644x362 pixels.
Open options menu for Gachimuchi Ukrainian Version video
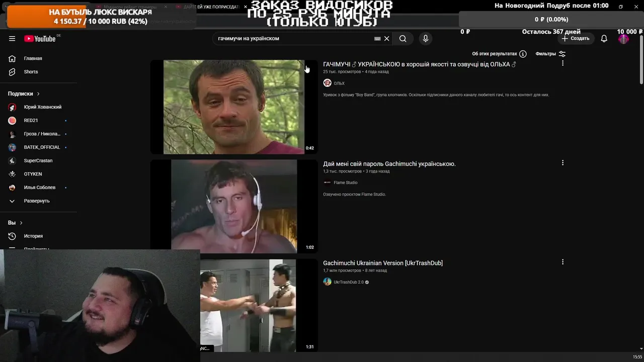[562, 262]
